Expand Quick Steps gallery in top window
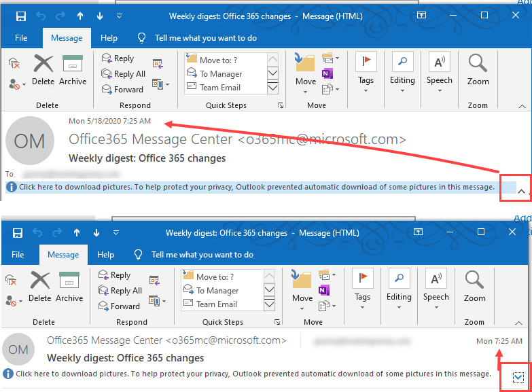Screen dimensions: 532x392 click(272, 88)
